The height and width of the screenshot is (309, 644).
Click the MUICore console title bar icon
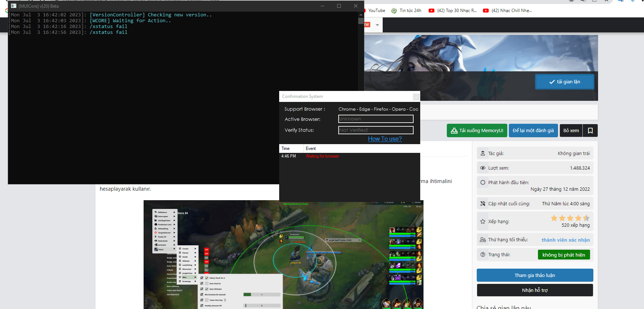14,6
